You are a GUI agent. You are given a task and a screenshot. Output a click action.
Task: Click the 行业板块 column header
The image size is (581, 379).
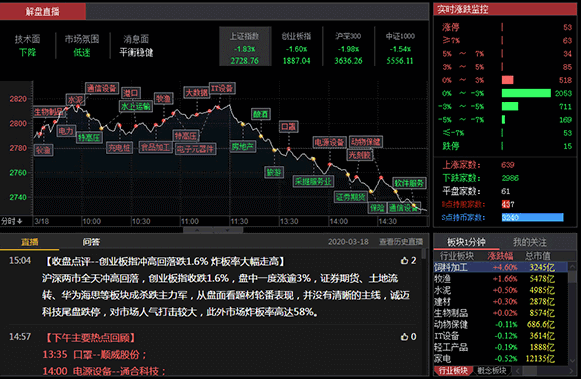pyautogui.click(x=457, y=256)
